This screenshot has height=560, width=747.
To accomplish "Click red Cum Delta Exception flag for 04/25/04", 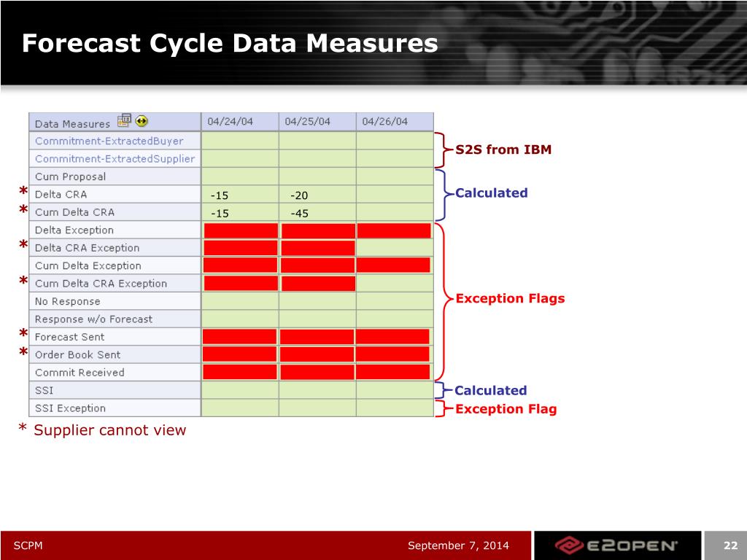I will (318, 265).
